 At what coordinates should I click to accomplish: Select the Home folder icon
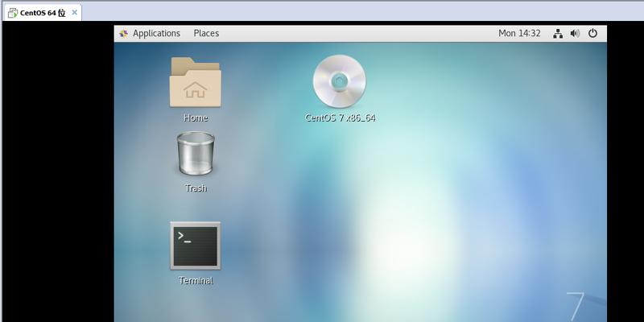pyautogui.click(x=196, y=83)
